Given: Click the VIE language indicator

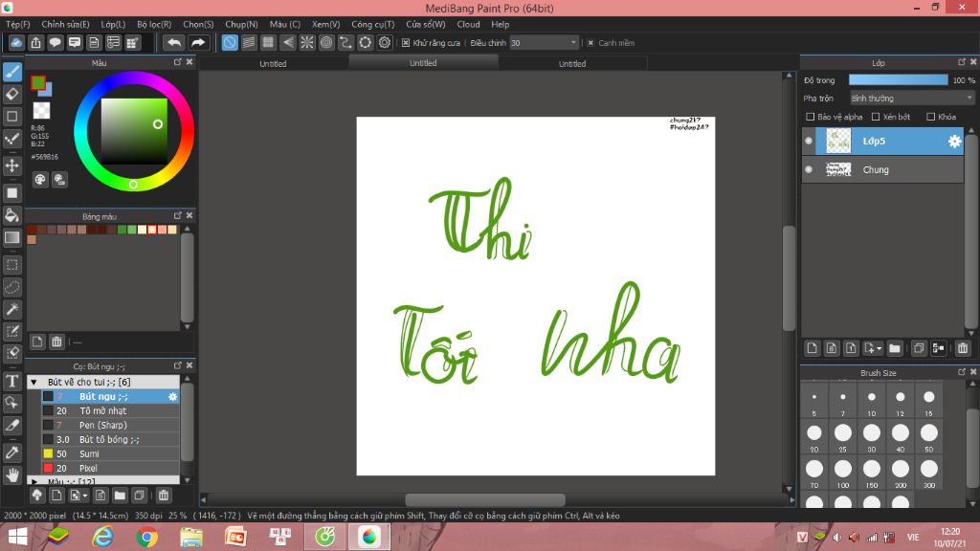Looking at the screenshot, I should tap(912, 537).
